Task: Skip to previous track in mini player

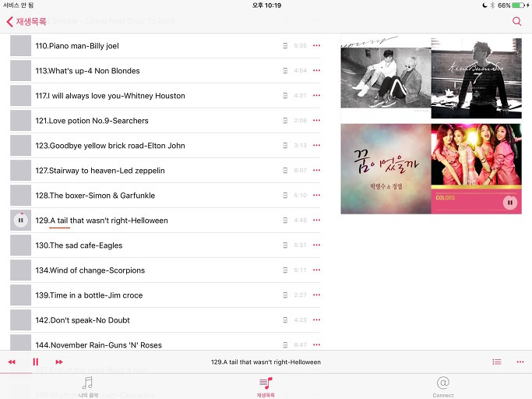Action: (12, 362)
